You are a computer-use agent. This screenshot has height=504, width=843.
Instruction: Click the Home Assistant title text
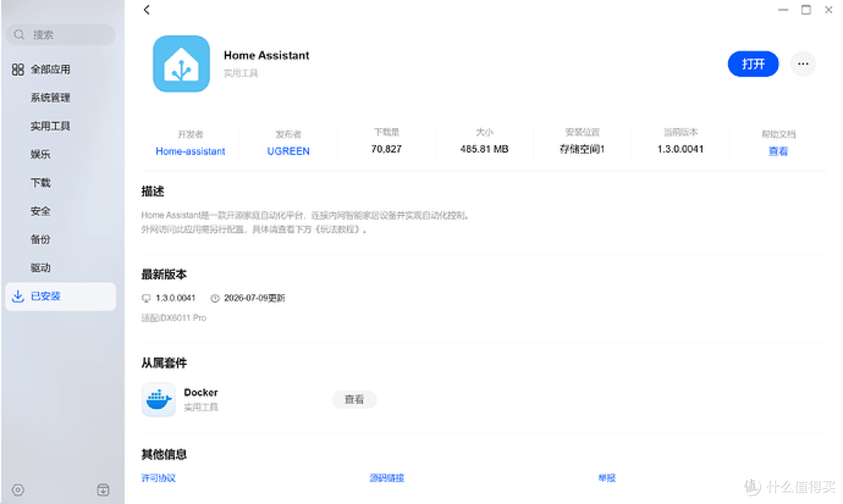[x=266, y=55]
